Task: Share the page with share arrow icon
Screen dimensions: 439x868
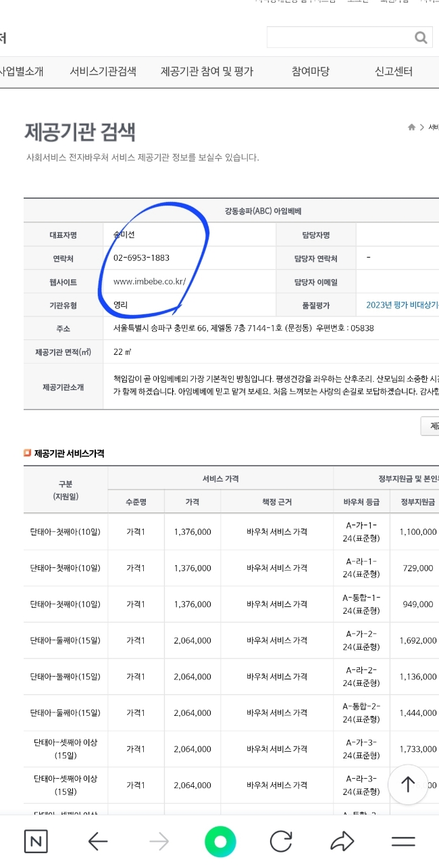Action: 342,841
